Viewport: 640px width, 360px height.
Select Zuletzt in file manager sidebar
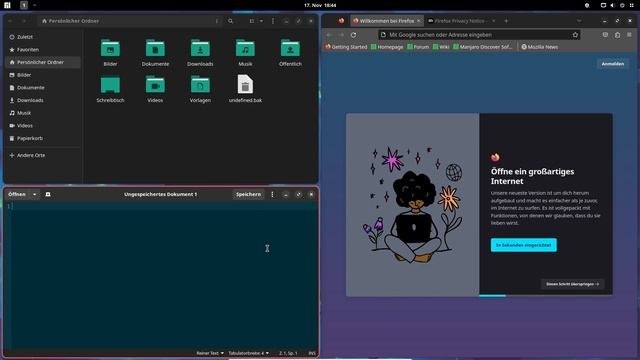click(42, 37)
